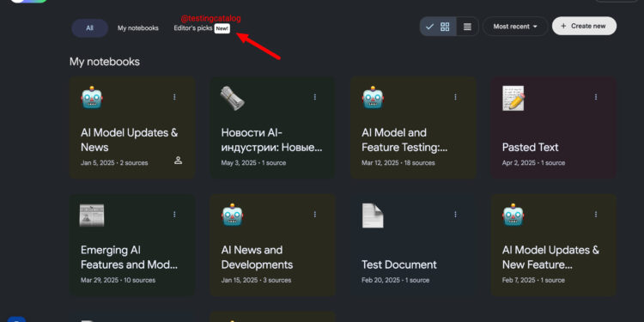Open Pasted Text notebook title
This screenshot has width=644, height=322.
pyautogui.click(x=531, y=148)
